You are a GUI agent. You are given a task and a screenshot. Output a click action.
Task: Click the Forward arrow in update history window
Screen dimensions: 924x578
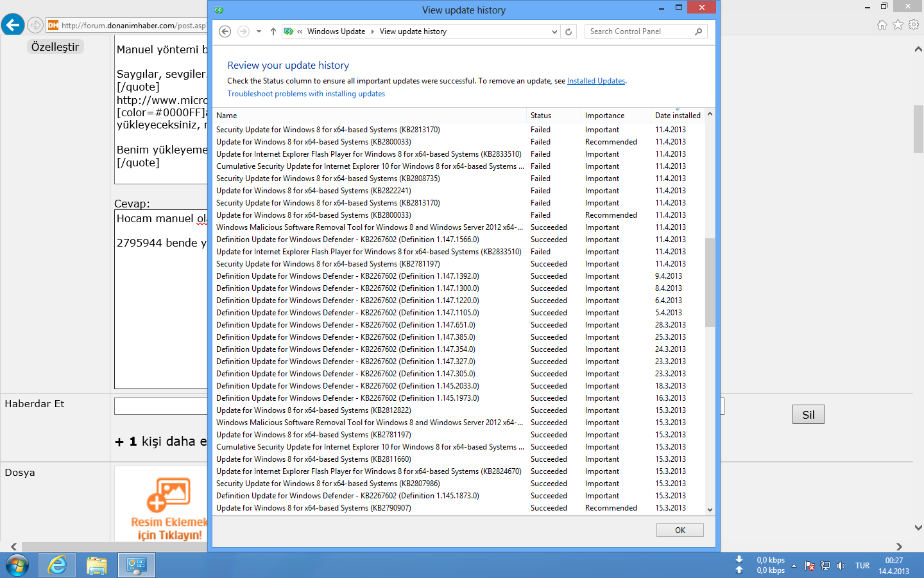(243, 31)
